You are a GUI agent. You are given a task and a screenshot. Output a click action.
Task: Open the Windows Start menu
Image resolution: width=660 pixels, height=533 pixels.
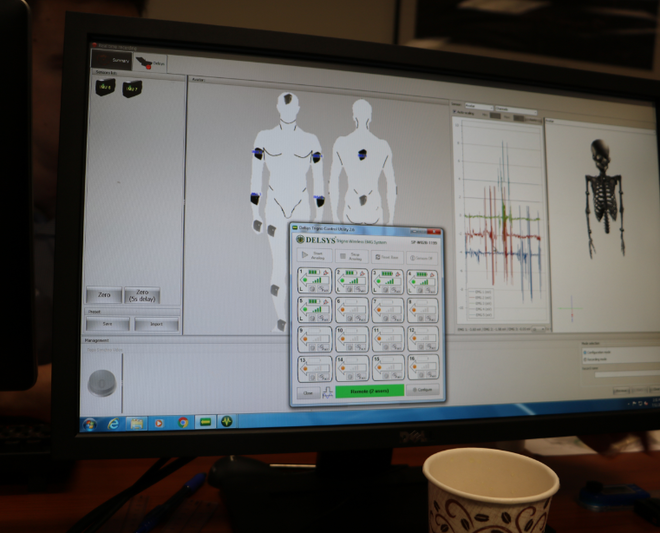click(89, 424)
